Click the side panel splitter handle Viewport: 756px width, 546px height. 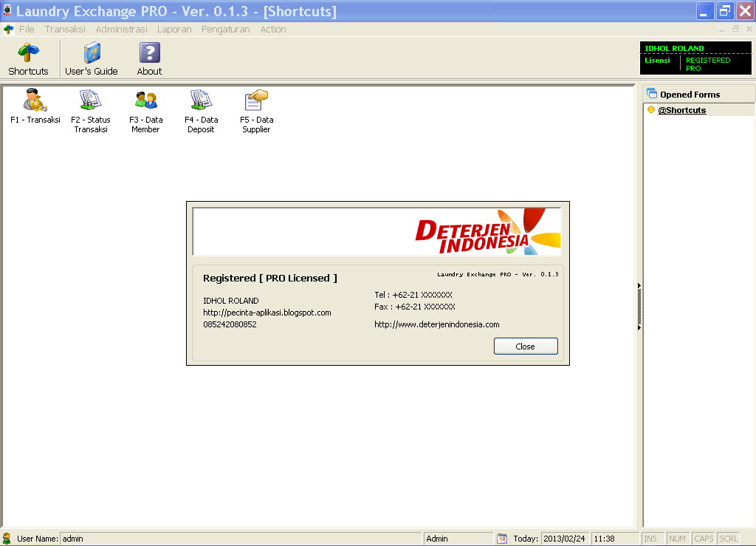pyautogui.click(x=639, y=307)
